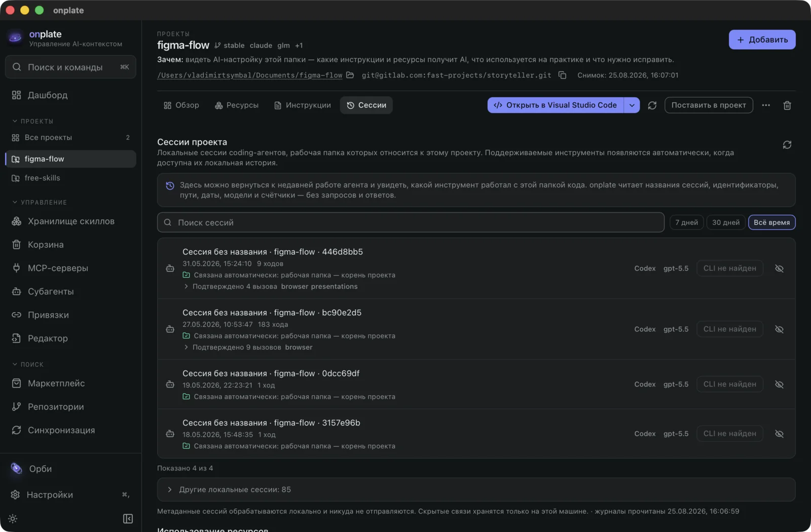
Task: Open Синхронизация page
Action: click(x=70, y=430)
